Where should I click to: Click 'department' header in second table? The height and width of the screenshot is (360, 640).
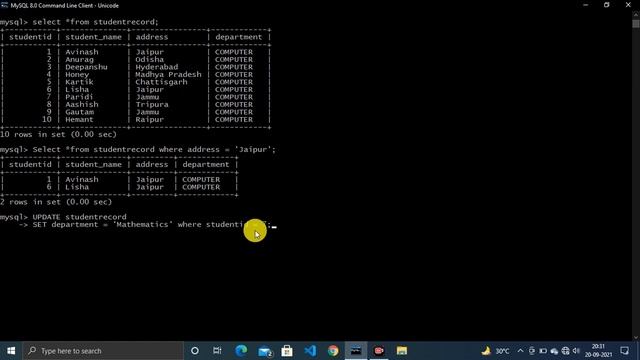(206, 164)
